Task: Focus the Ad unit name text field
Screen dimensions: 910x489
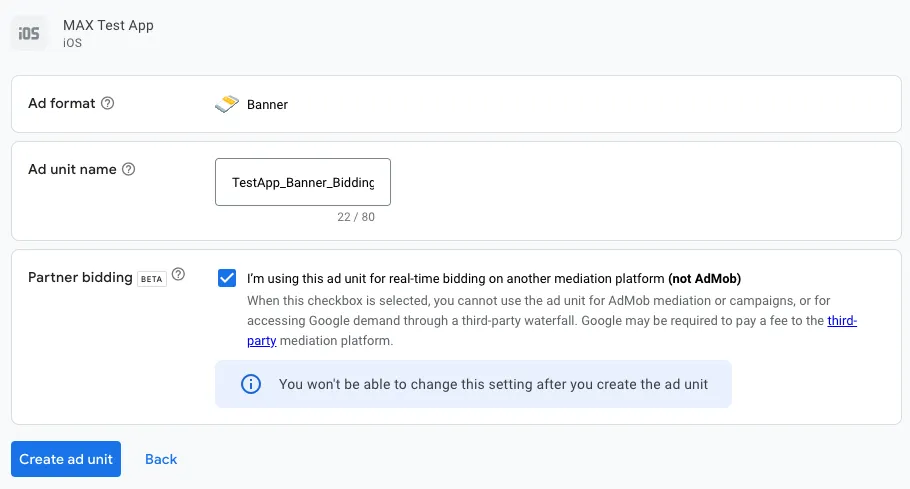Action: pos(302,182)
